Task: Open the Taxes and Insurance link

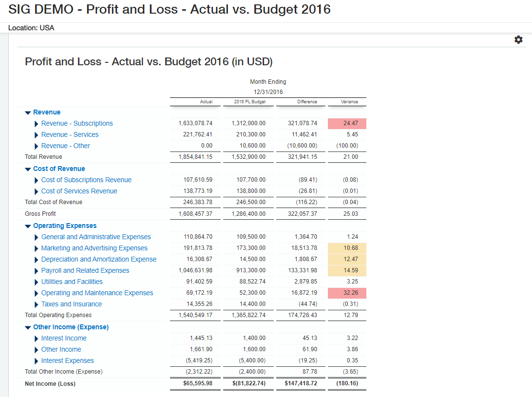Action: [71, 304]
